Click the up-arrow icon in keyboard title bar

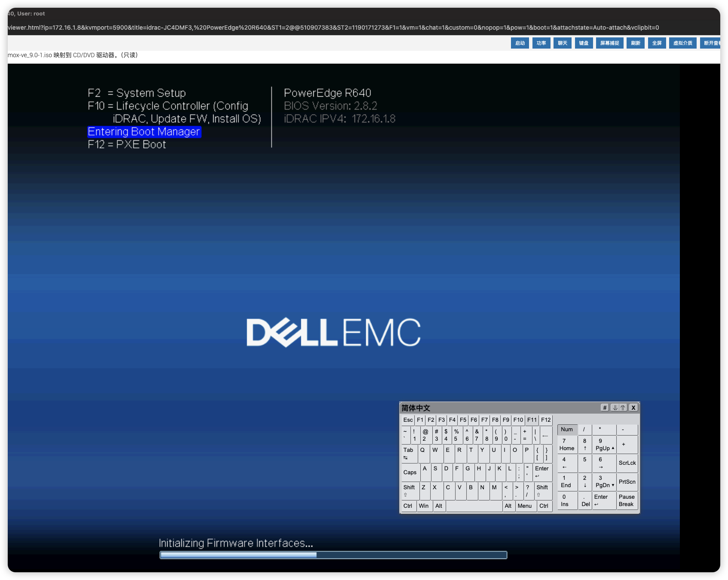[623, 408]
